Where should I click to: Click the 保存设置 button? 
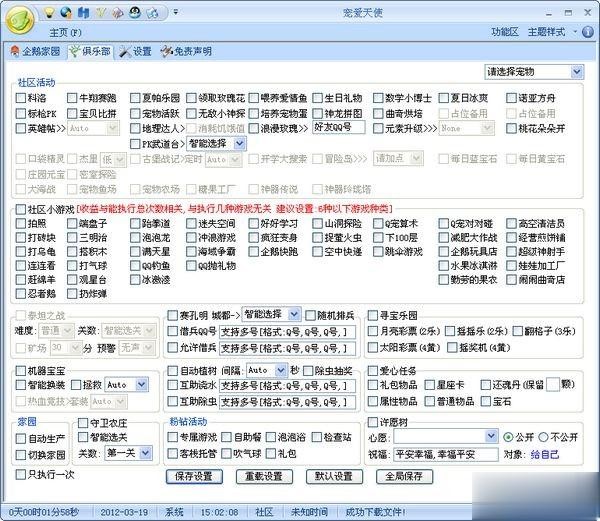(194, 476)
